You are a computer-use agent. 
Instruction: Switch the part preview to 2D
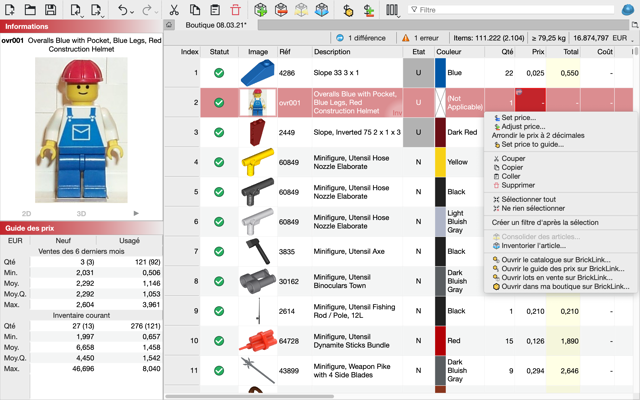tap(27, 213)
